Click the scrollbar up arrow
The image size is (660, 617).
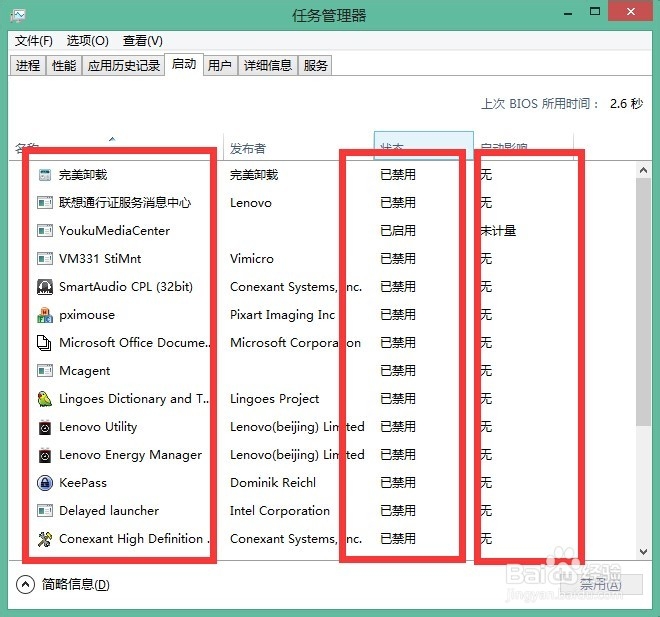click(643, 170)
